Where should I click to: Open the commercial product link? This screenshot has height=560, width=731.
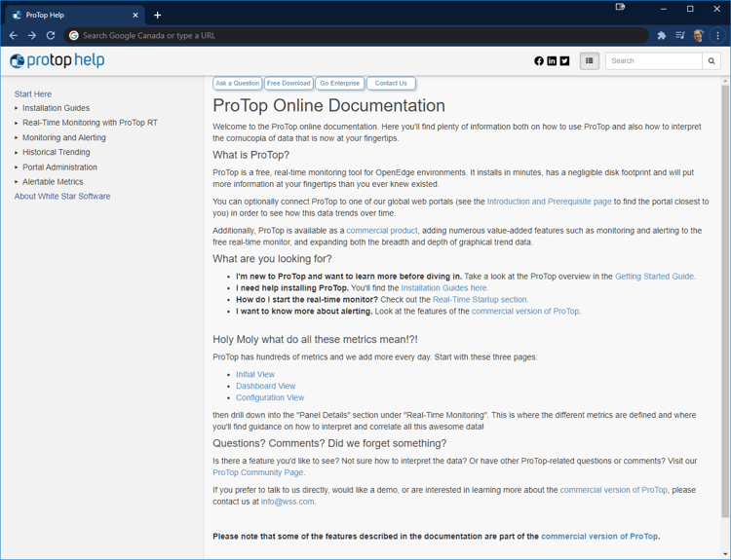pyautogui.click(x=382, y=231)
